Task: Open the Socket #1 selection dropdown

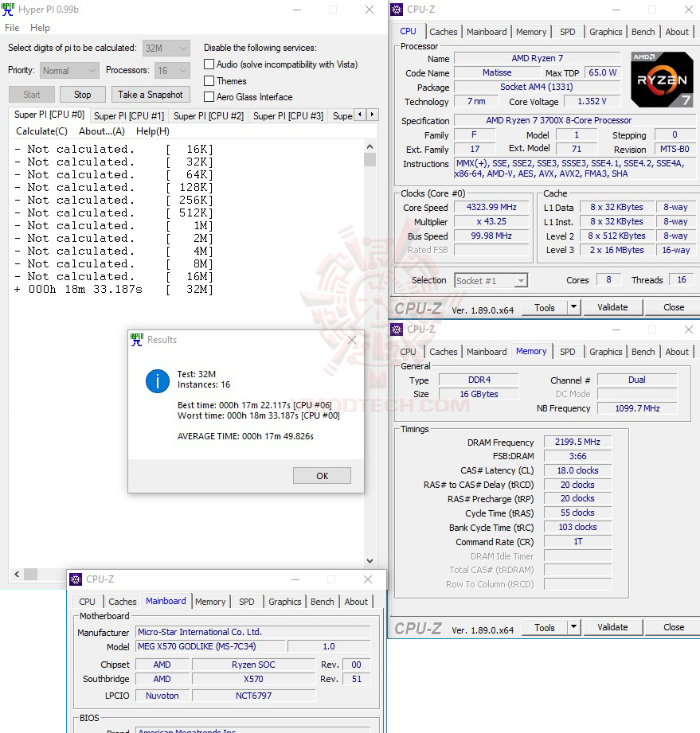Action: point(491,280)
